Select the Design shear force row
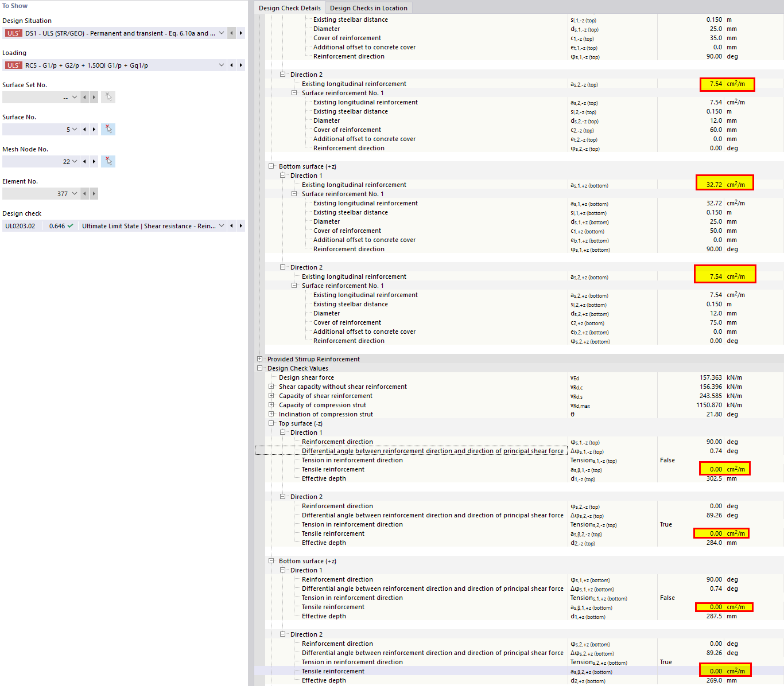Image resolution: width=784 pixels, height=686 pixels. pyautogui.click(x=306, y=377)
